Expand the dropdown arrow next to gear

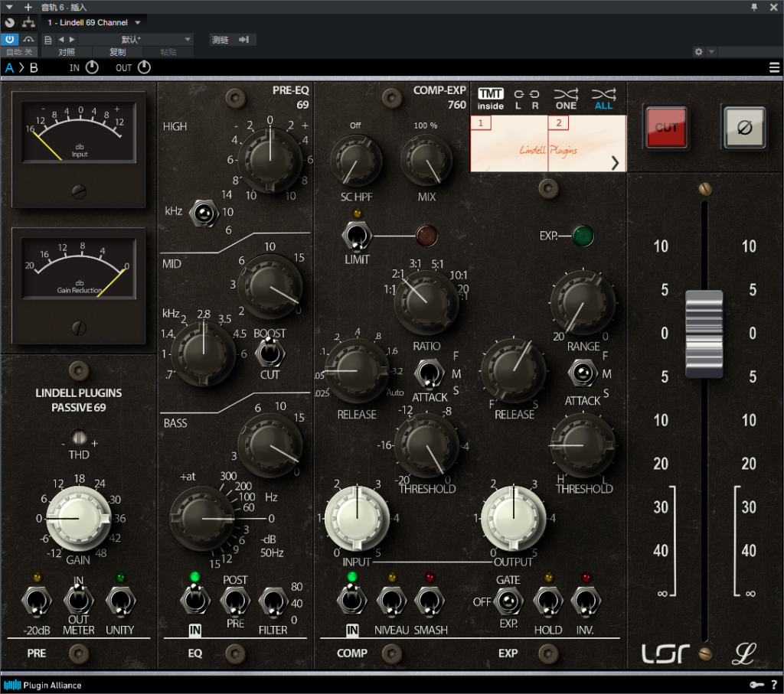(711, 51)
